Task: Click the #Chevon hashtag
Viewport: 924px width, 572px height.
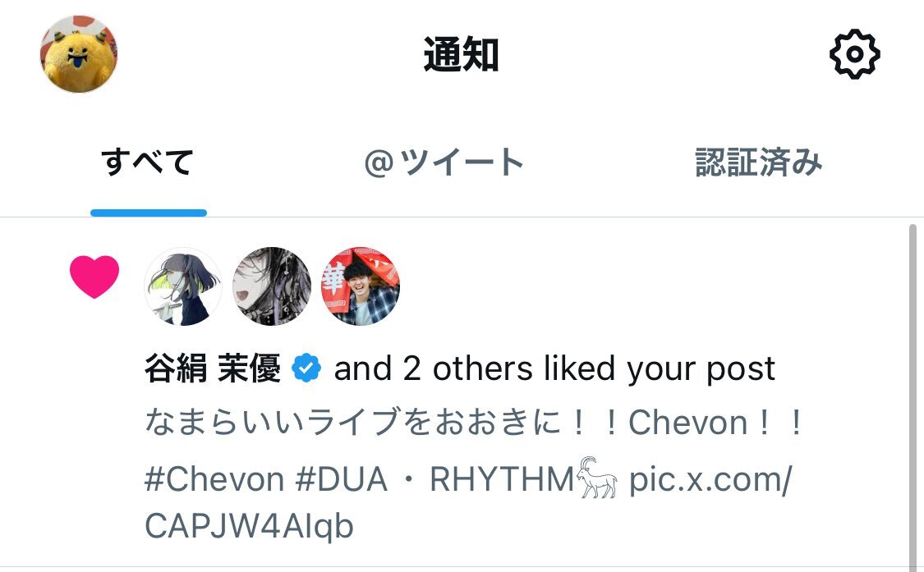Action: coord(214,479)
